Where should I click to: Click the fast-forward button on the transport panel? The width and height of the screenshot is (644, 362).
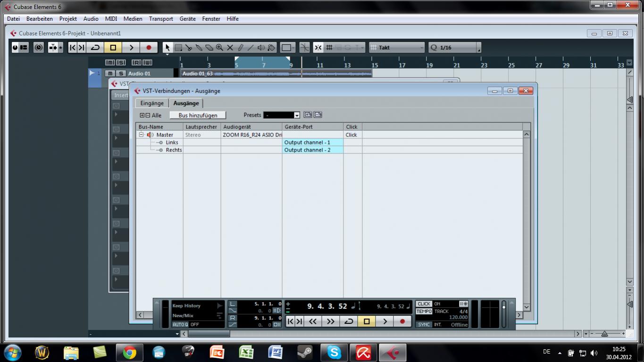pos(330,321)
